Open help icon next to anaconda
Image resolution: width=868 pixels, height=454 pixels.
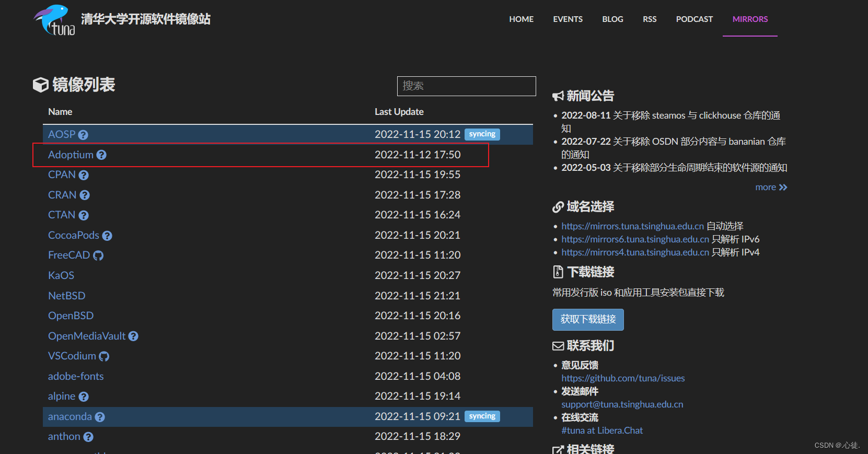100,417
